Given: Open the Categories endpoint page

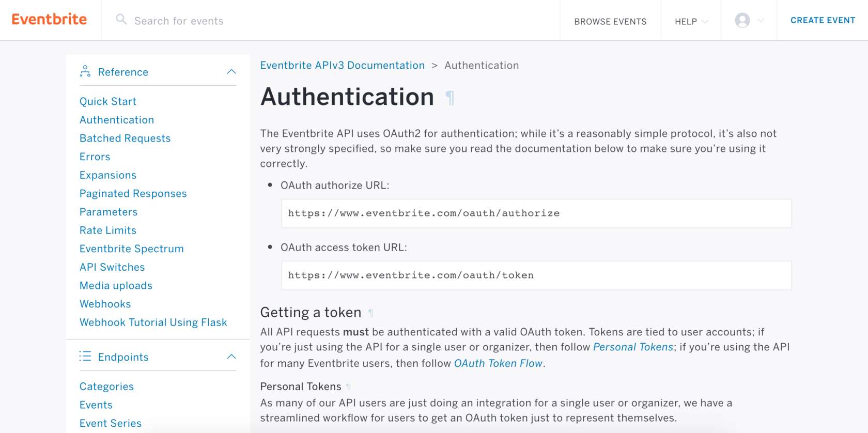Looking at the screenshot, I should 106,386.
